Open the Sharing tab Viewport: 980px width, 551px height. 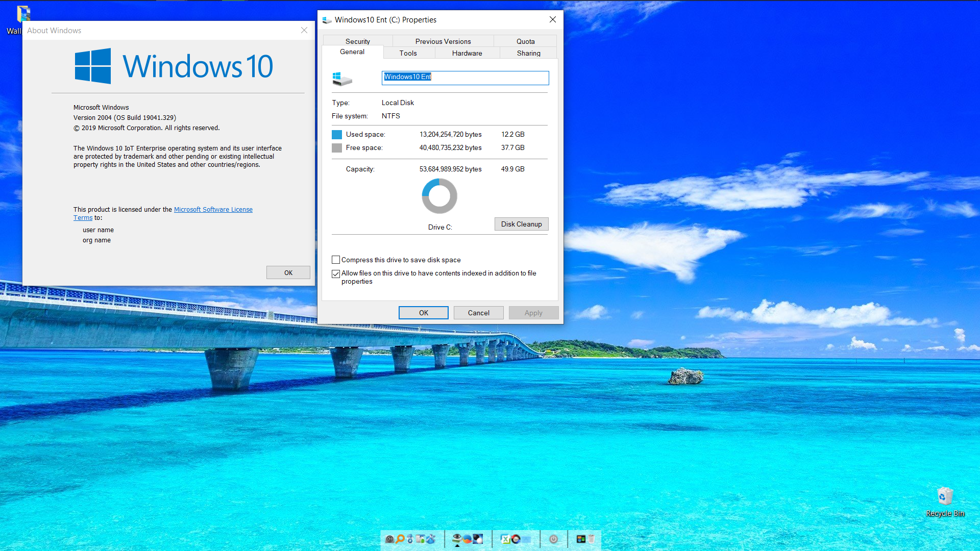click(x=528, y=53)
